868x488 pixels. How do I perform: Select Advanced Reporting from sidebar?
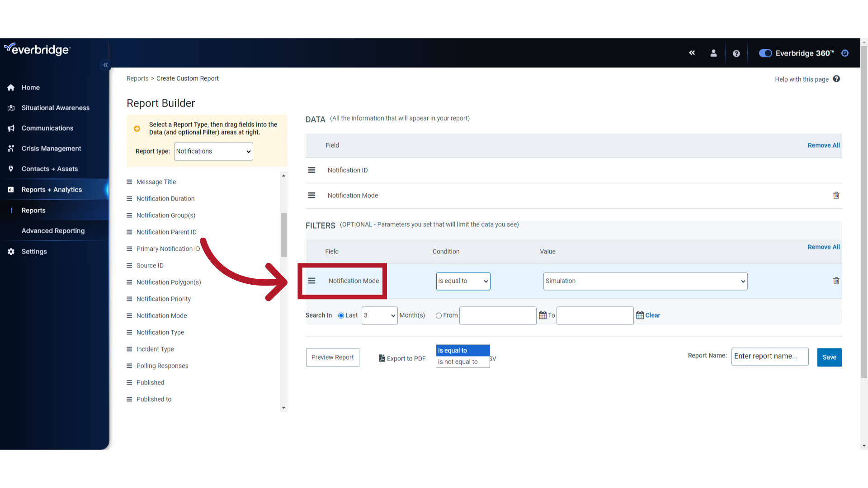(53, 230)
